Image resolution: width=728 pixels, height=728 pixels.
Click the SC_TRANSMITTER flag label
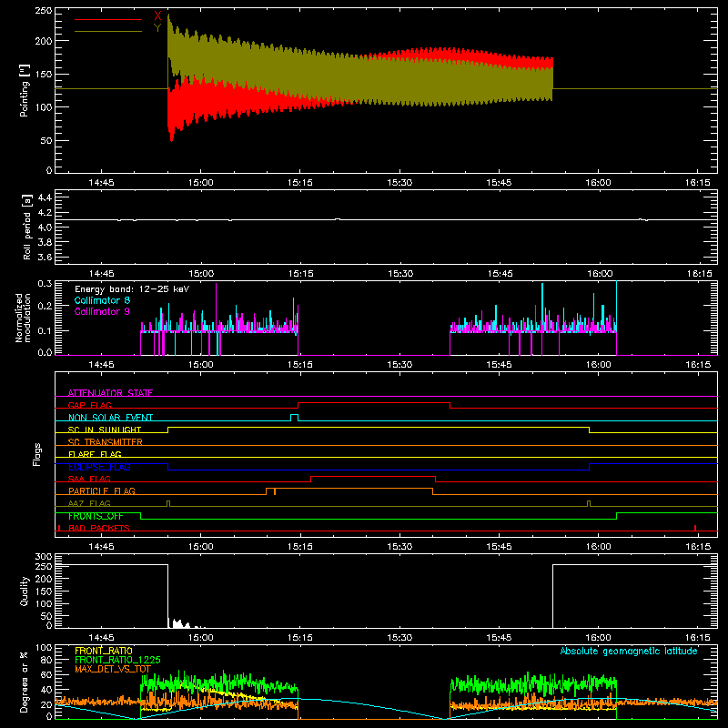(x=105, y=442)
